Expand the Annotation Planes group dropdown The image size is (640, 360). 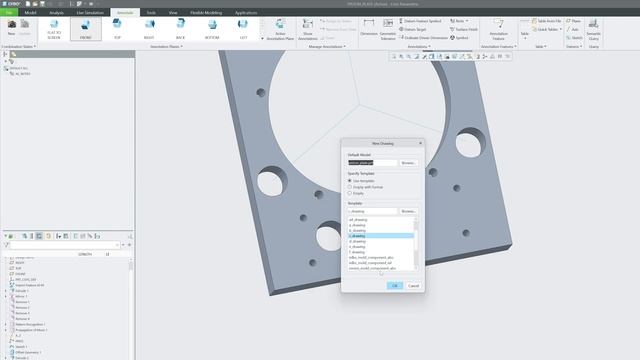click(x=166, y=47)
